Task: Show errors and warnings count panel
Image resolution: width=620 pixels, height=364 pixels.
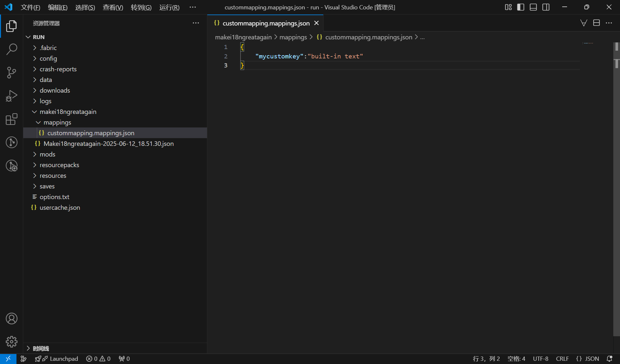Action: point(98,359)
